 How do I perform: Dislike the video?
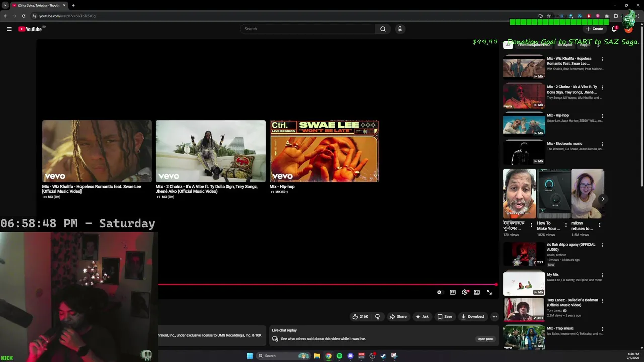point(378,317)
